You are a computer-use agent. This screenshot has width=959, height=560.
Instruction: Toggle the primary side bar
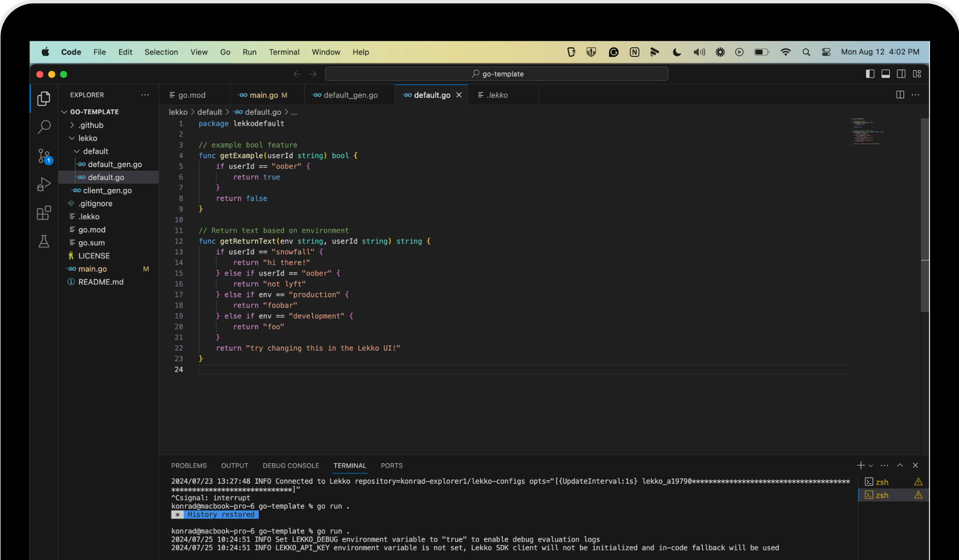click(x=870, y=74)
